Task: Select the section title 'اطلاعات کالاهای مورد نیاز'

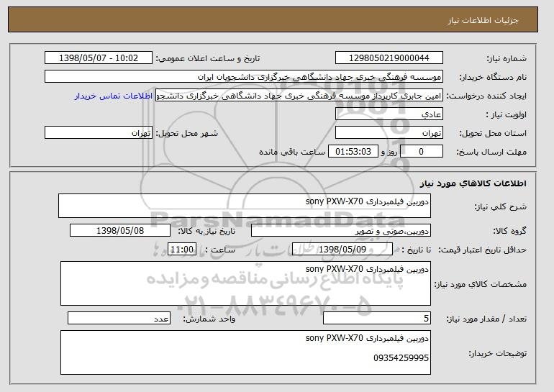Action: coord(473,183)
